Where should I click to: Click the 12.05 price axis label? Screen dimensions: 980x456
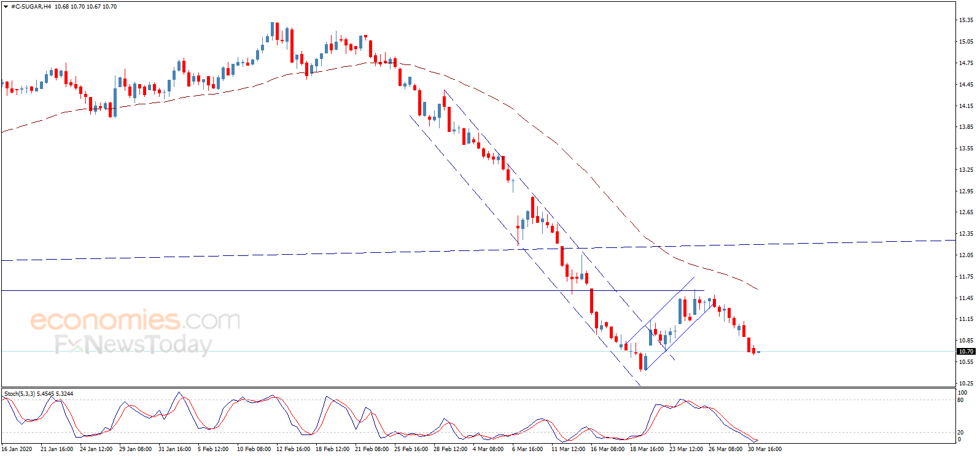coord(966,255)
